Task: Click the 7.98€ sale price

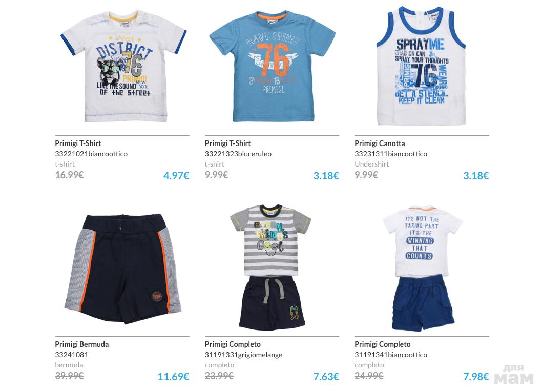Action: (x=476, y=377)
